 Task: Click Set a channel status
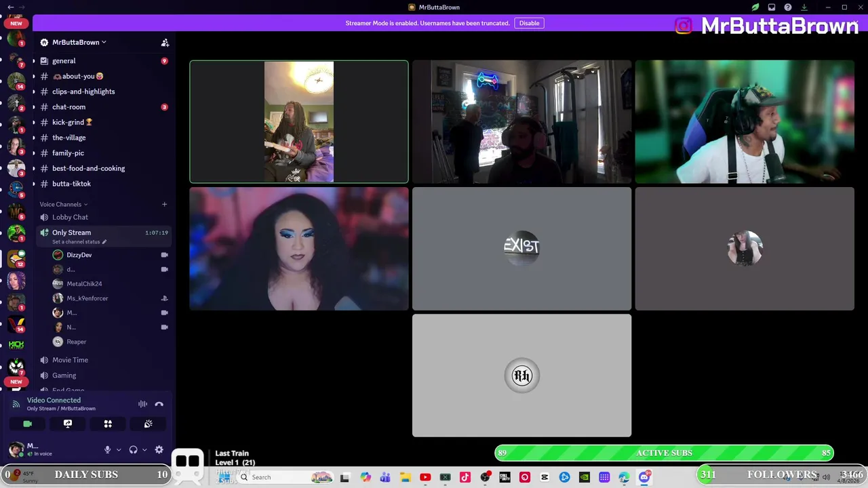(x=79, y=242)
